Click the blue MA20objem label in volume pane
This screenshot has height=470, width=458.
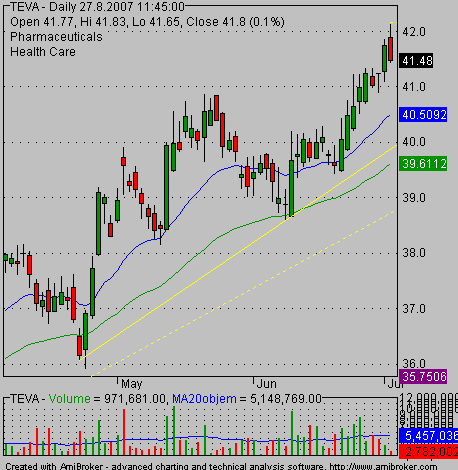point(204,399)
